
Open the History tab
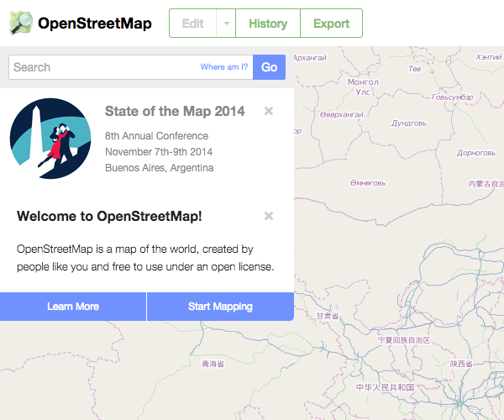[x=268, y=24]
